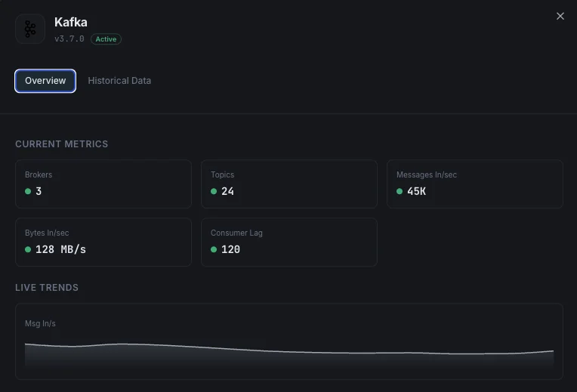Click the green status dot beside 128 MB/s
Screen dimensions: 577x392
28,249
